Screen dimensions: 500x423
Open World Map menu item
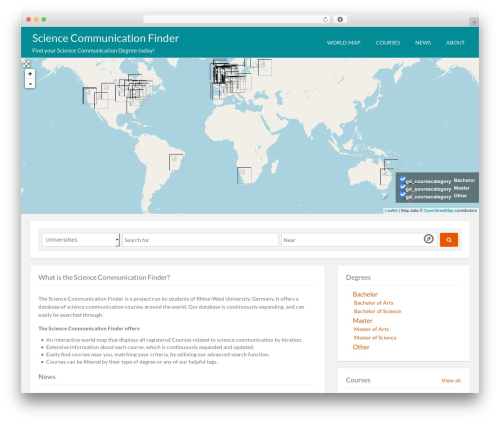(x=343, y=43)
